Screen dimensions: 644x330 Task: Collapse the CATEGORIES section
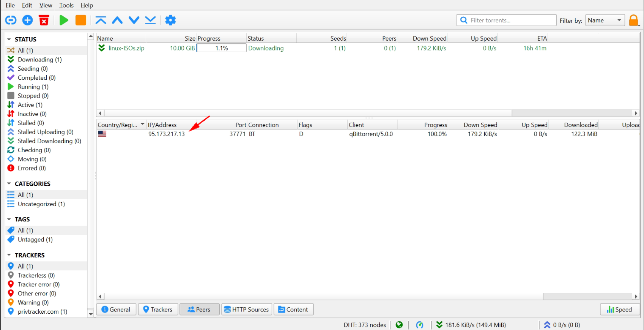[9, 184]
